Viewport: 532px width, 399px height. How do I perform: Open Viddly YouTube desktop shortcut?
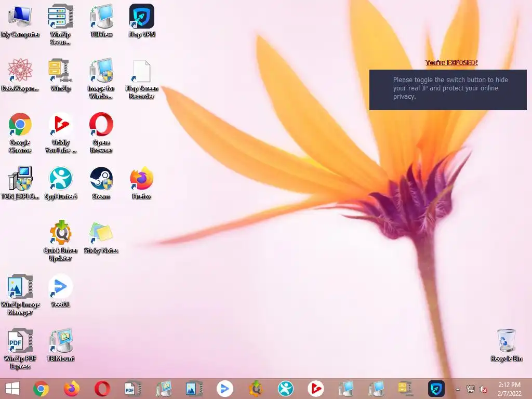pos(60,132)
